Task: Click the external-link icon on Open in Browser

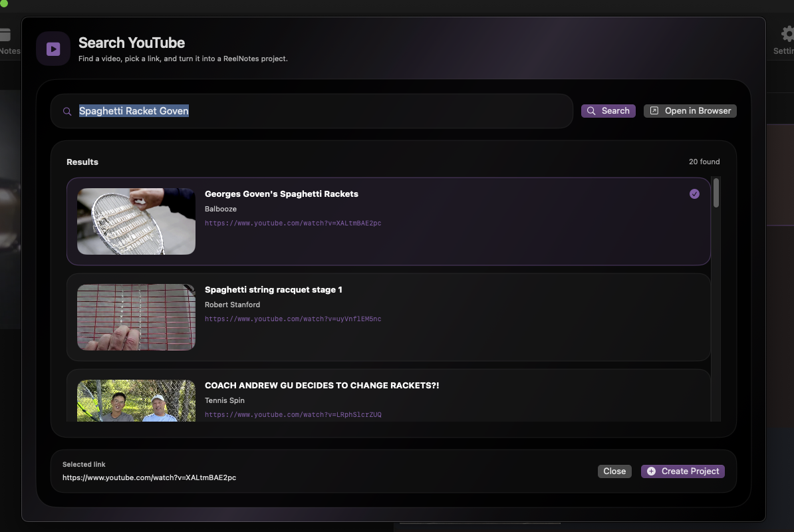Action: 654,110
